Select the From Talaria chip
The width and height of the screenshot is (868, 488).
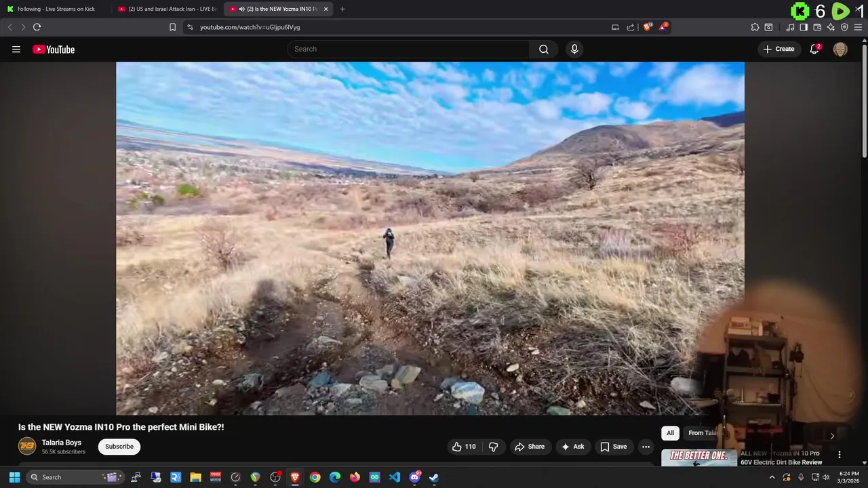(x=703, y=433)
